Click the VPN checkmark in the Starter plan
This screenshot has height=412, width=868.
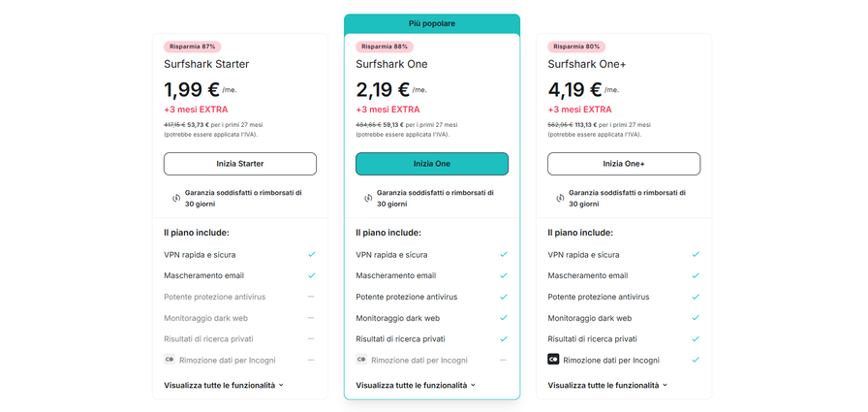pyautogui.click(x=311, y=255)
